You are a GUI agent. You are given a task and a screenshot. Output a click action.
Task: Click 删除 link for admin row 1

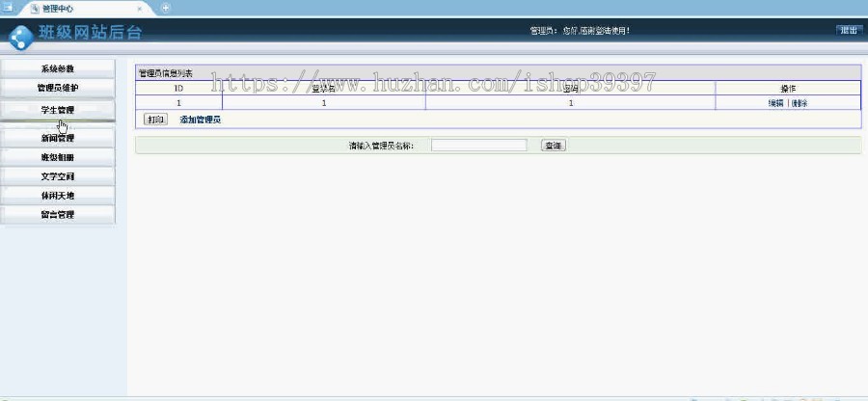[x=800, y=103]
